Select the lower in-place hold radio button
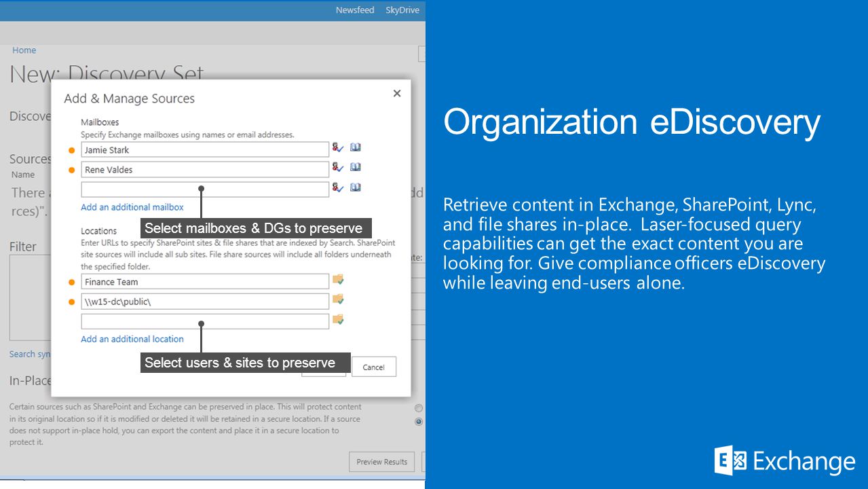The height and width of the screenshot is (489, 868). [419, 422]
